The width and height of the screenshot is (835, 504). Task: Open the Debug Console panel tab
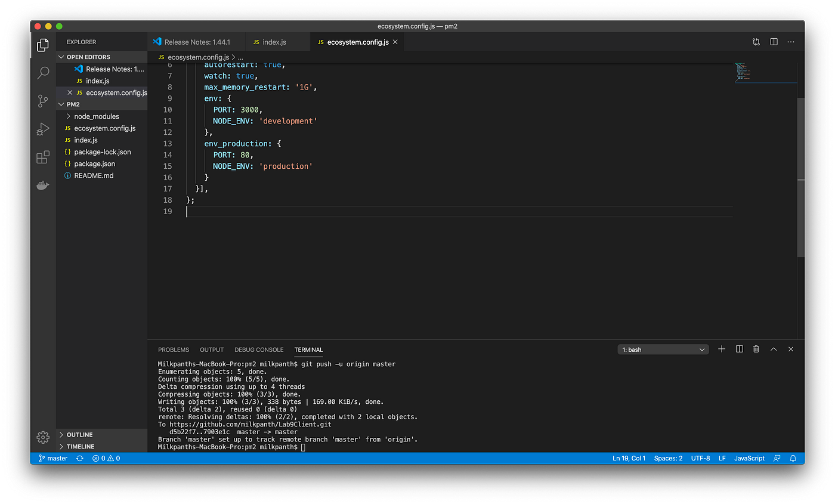pyautogui.click(x=259, y=350)
